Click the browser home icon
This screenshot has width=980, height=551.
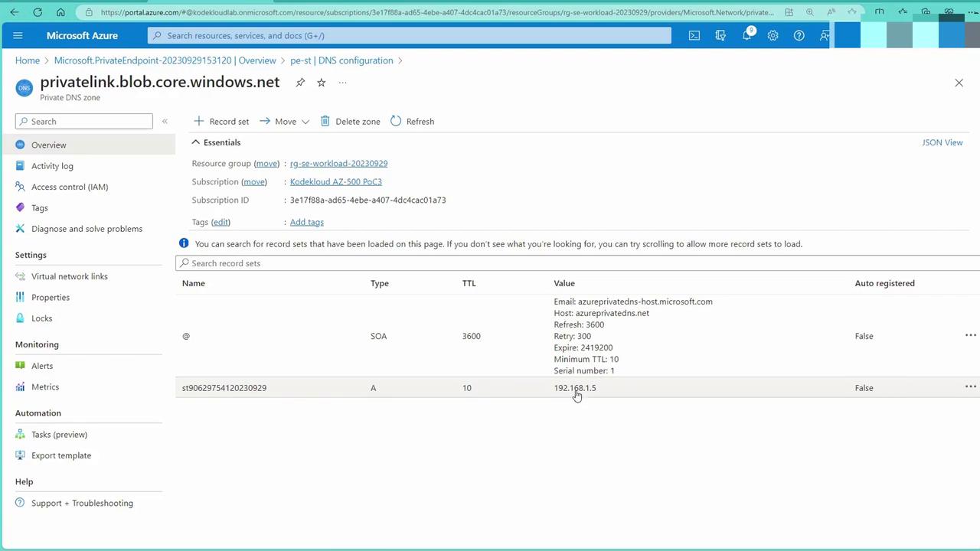[x=60, y=12]
